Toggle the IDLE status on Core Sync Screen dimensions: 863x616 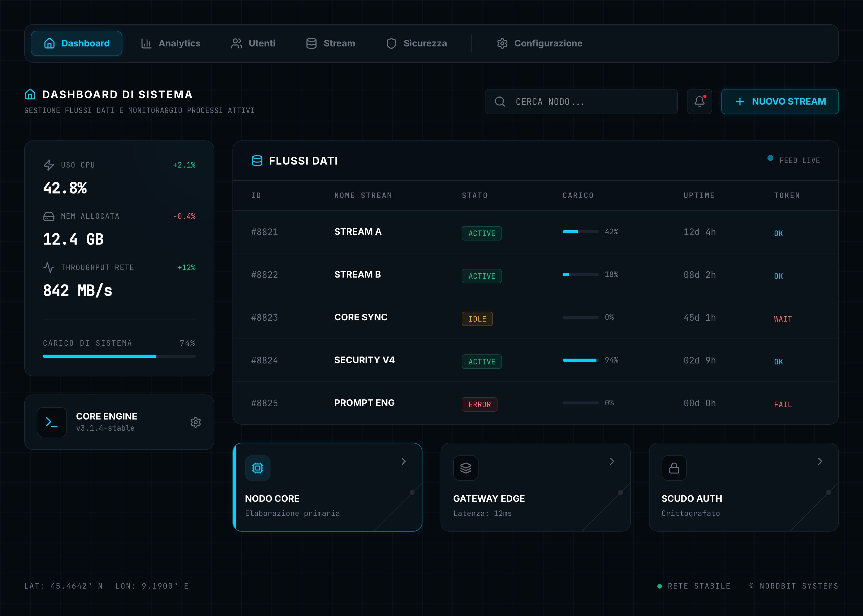(477, 319)
